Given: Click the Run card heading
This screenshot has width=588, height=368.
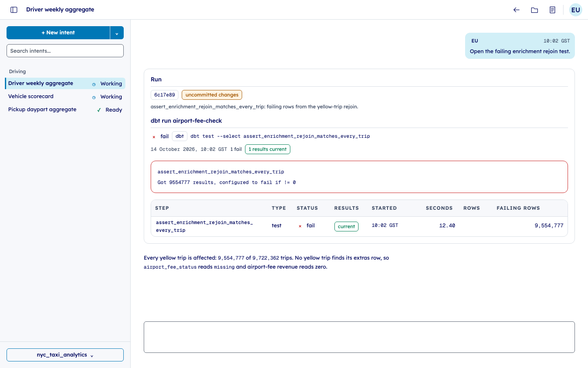Looking at the screenshot, I should click(x=156, y=79).
